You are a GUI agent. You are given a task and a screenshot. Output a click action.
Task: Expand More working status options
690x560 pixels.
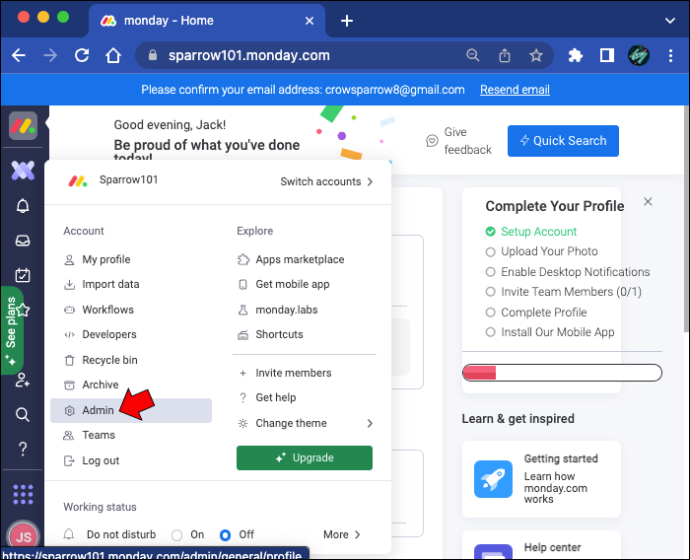(x=358, y=534)
